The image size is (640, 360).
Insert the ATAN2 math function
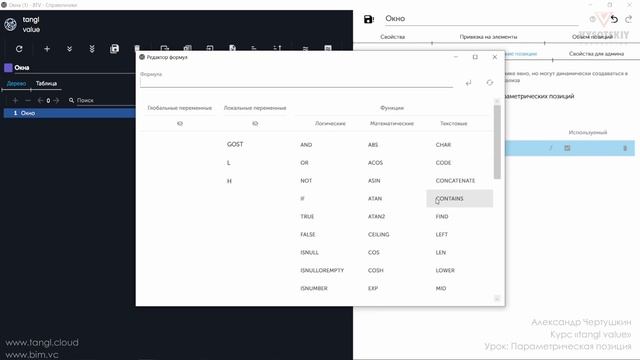coord(376,217)
